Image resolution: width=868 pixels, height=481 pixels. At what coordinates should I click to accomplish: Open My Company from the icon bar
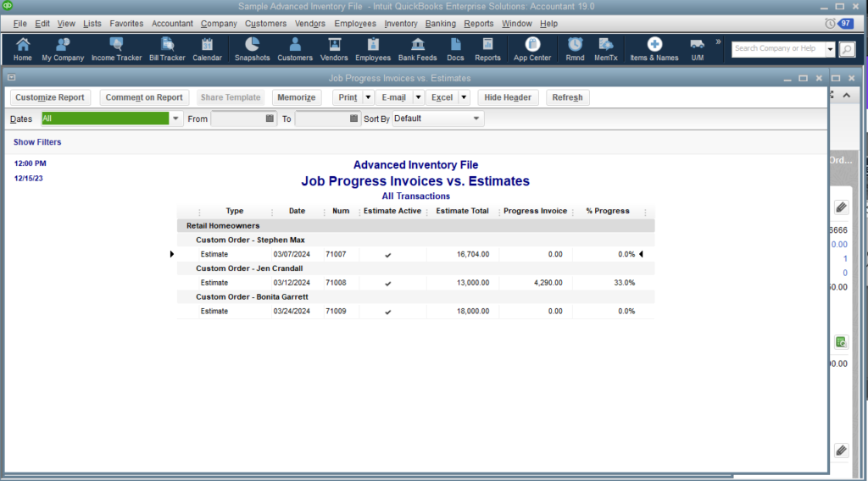pos(63,48)
